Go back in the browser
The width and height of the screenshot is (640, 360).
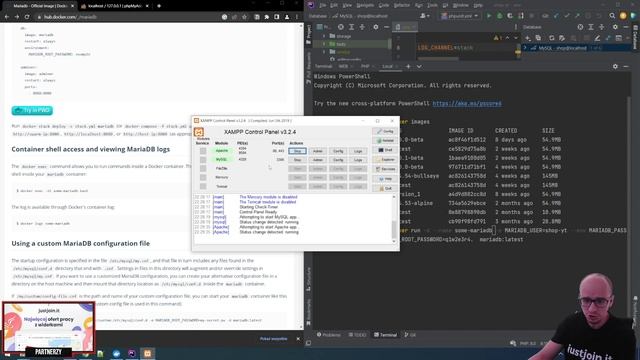pos(7,17)
